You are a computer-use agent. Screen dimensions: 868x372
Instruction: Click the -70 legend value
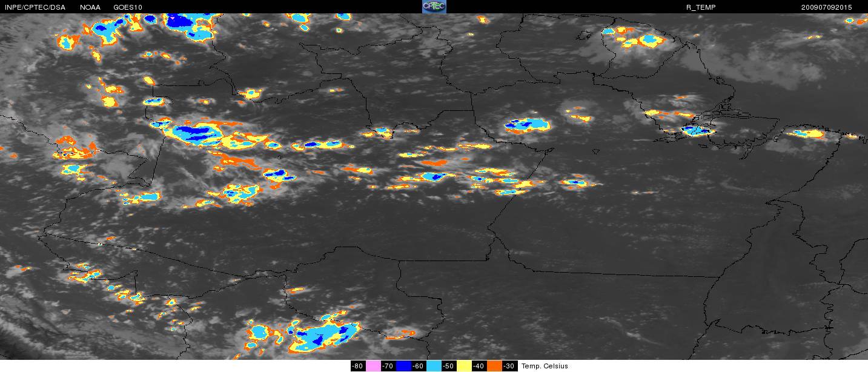(x=388, y=366)
